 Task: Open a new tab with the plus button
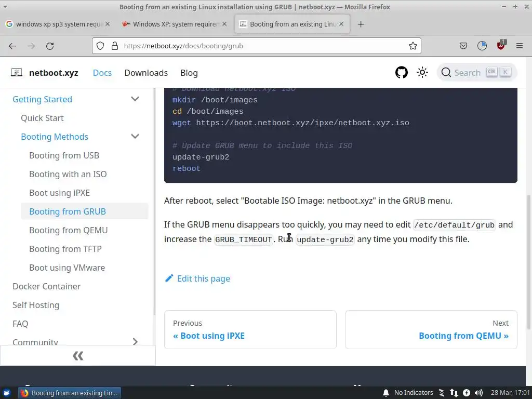pos(361,24)
